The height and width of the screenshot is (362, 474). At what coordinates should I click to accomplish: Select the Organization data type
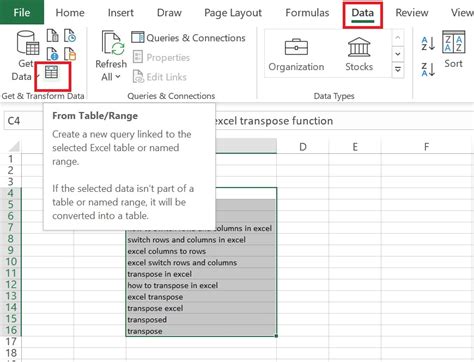pyautogui.click(x=296, y=55)
